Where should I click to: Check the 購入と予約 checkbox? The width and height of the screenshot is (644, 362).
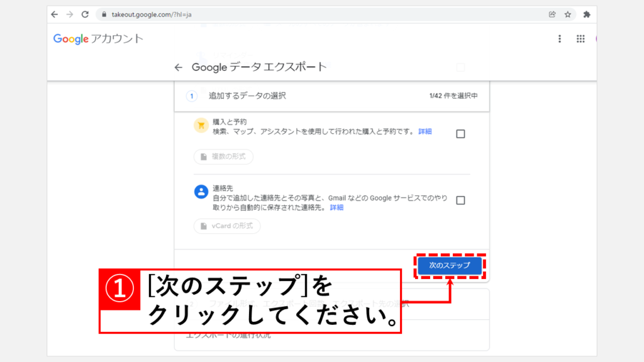click(x=460, y=134)
